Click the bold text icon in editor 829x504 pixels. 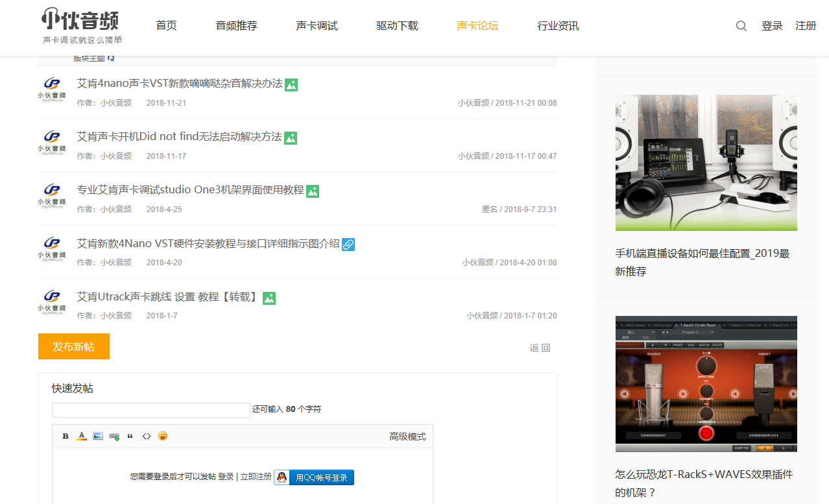pos(66,436)
